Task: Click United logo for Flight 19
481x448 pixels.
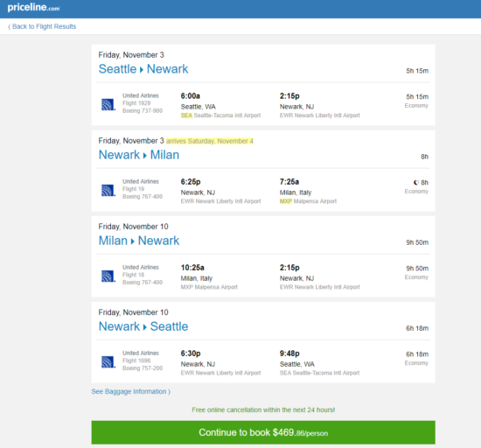Action: pos(108,190)
